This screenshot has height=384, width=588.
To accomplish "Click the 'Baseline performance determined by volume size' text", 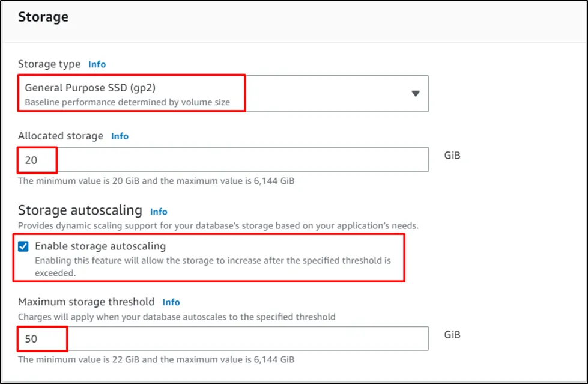I will click(x=127, y=102).
